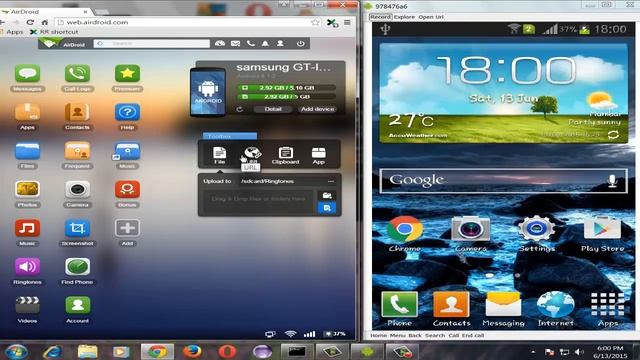The height and width of the screenshot is (360, 640).
Task: Open the Messages icon in AirDroid
Action: click(x=27, y=74)
